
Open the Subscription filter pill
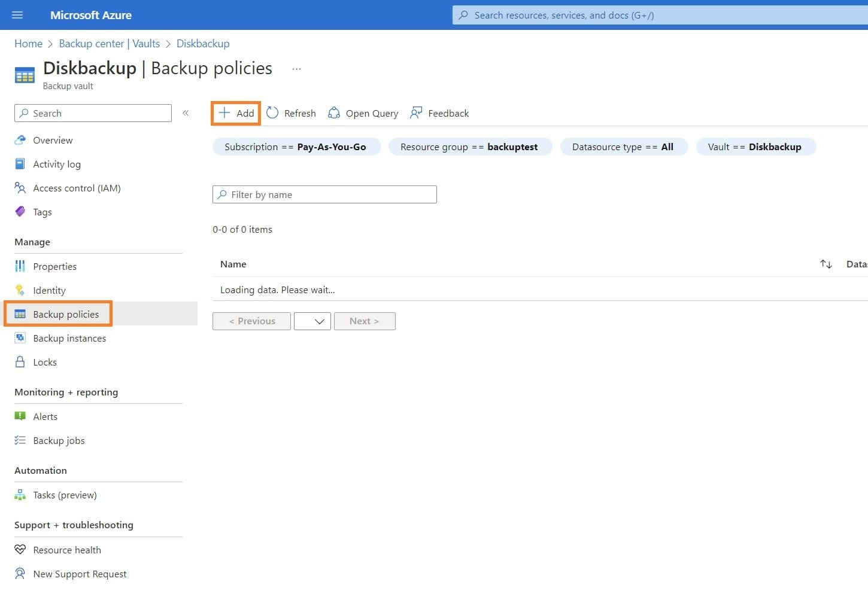(x=296, y=147)
